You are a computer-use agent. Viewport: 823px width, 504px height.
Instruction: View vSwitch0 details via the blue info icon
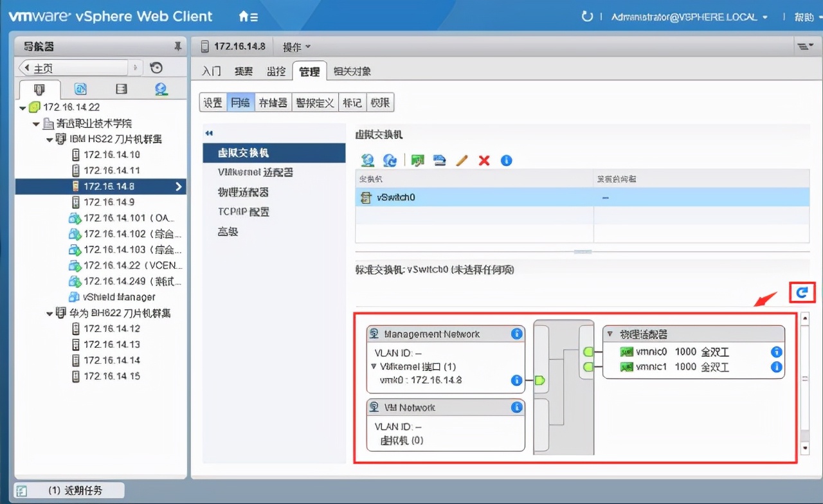click(506, 160)
